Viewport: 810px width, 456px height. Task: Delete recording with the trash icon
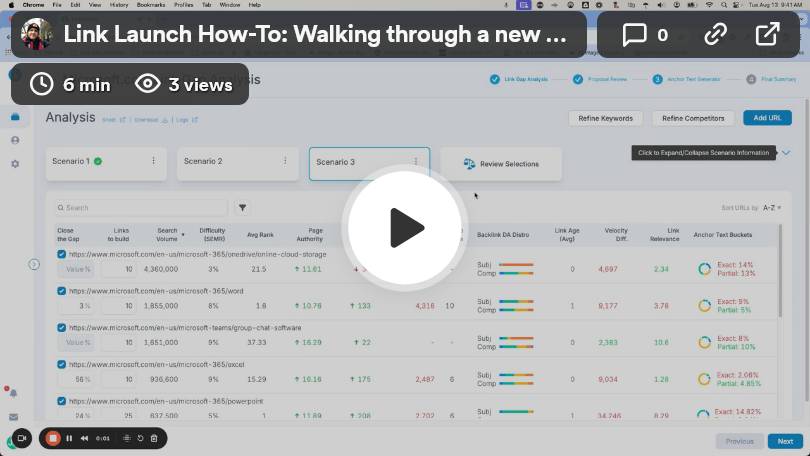click(154, 438)
